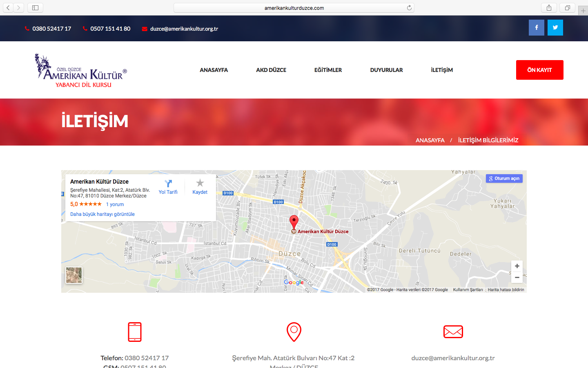The height and width of the screenshot is (368, 588).
Task: Click the Amerikan Kültür logo
Action: [81, 70]
